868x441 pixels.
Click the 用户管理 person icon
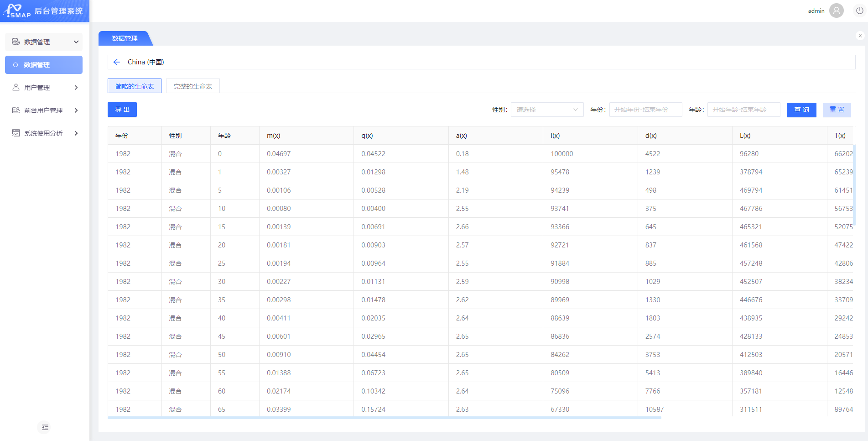pyautogui.click(x=16, y=87)
